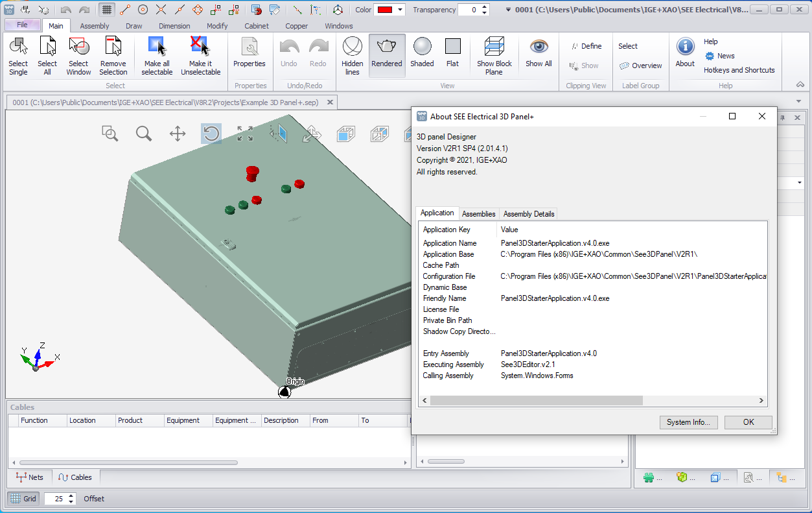Image resolution: width=812 pixels, height=513 pixels.
Task: Switch view to Hidden lines
Action: coord(352,56)
